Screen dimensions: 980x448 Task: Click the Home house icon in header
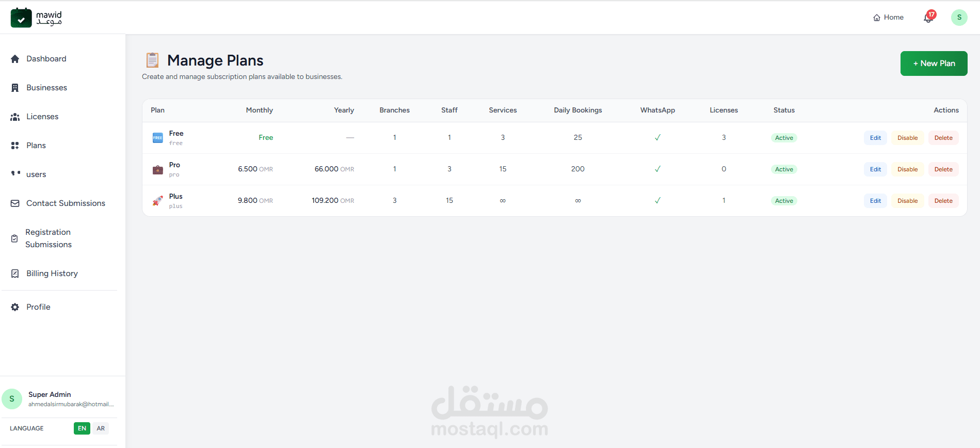click(877, 18)
